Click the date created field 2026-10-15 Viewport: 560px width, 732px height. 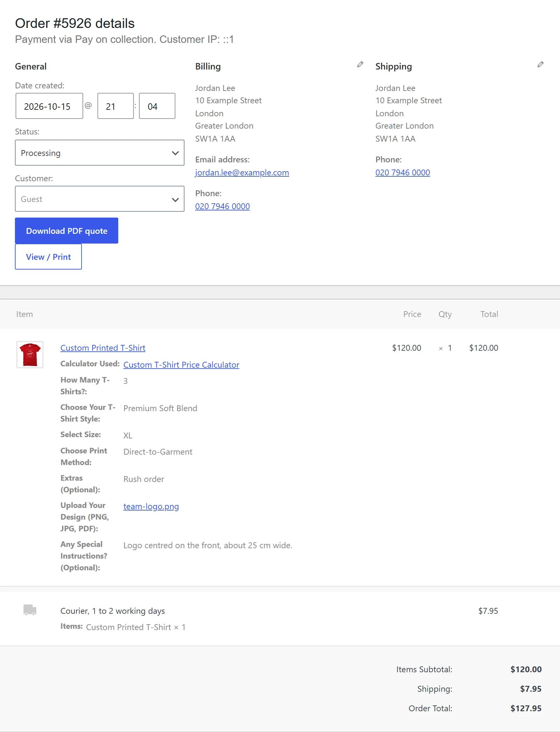click(x=49, y=106)
